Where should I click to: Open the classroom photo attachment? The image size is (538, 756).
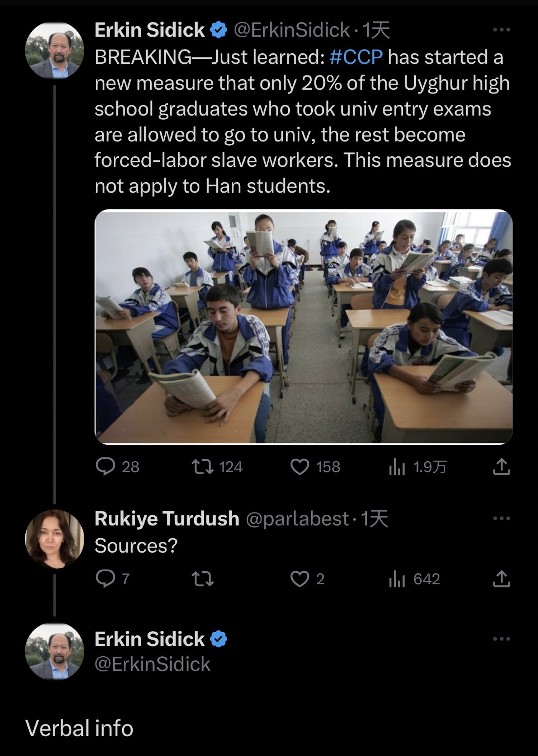pos(303,327)
